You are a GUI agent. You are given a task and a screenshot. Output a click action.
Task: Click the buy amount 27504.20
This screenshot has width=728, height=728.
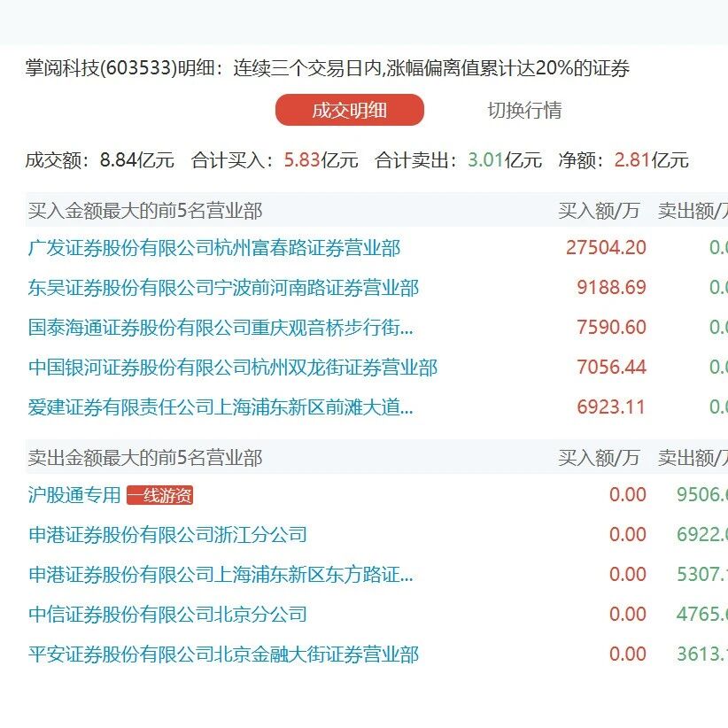pos(606,248)
